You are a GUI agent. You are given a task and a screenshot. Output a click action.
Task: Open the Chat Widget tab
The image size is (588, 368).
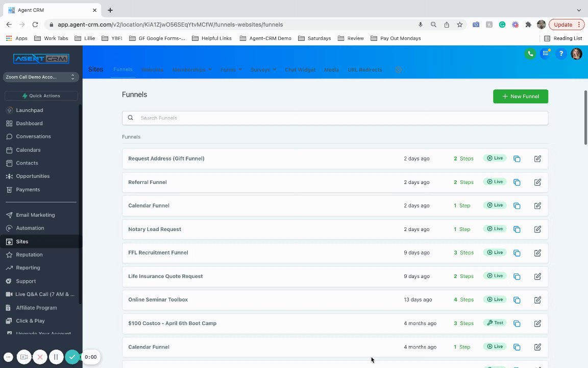point(300,70)
